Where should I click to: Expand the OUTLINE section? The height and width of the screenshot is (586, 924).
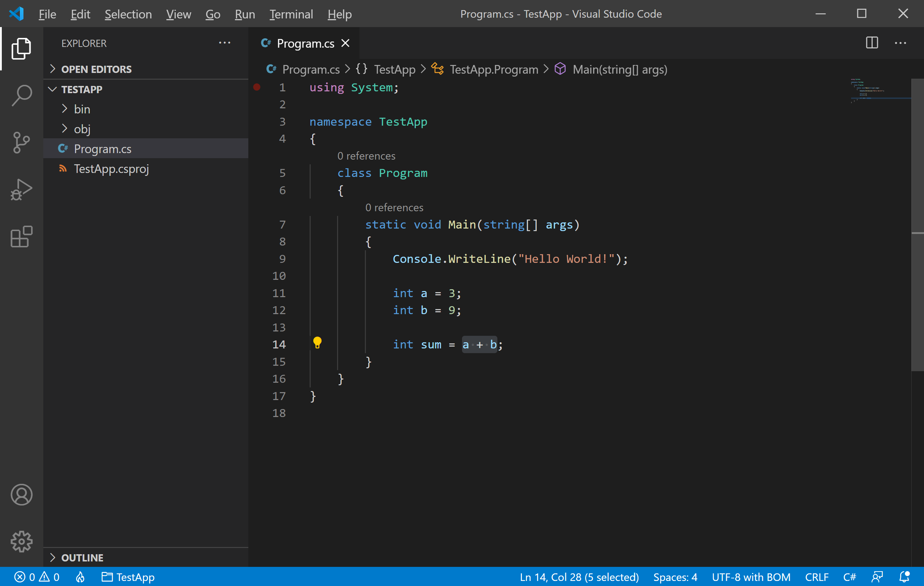(82, 557)
